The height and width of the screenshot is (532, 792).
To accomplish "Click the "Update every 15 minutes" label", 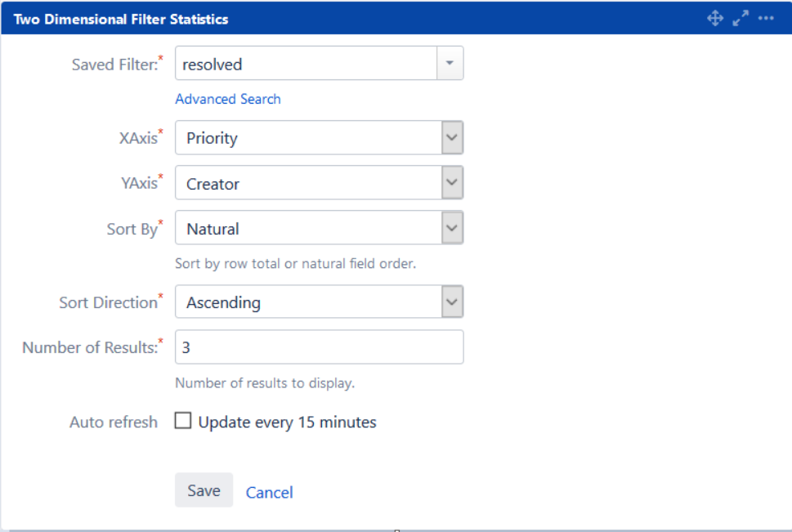I will (x=287, y=422).
